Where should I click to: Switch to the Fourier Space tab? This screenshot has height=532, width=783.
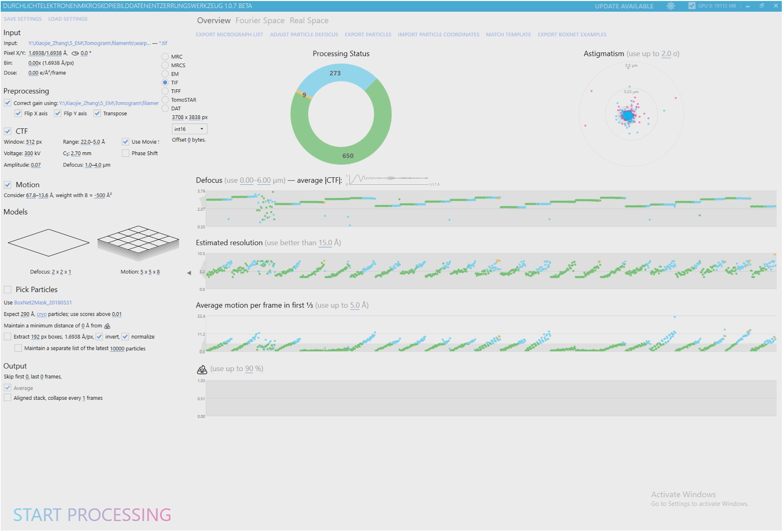260,21
